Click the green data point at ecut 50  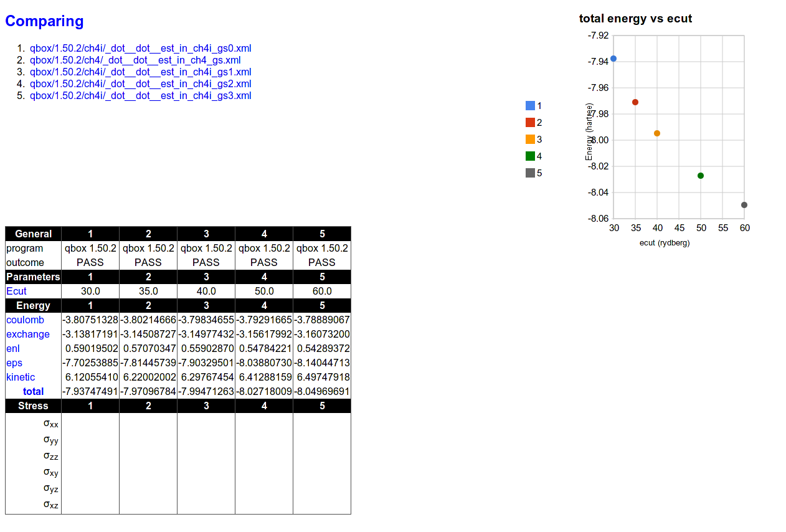coord(701,176)
